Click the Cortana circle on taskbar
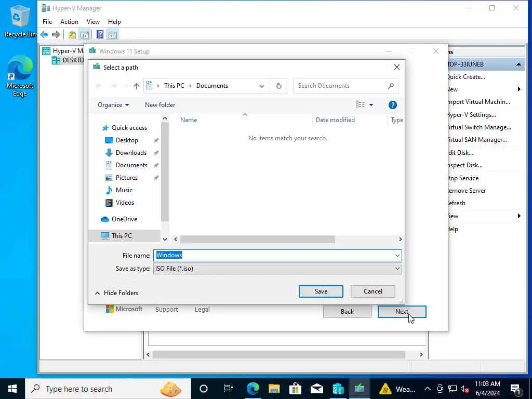Viewport: 532px width, 399px height. [x=204, y=389]
